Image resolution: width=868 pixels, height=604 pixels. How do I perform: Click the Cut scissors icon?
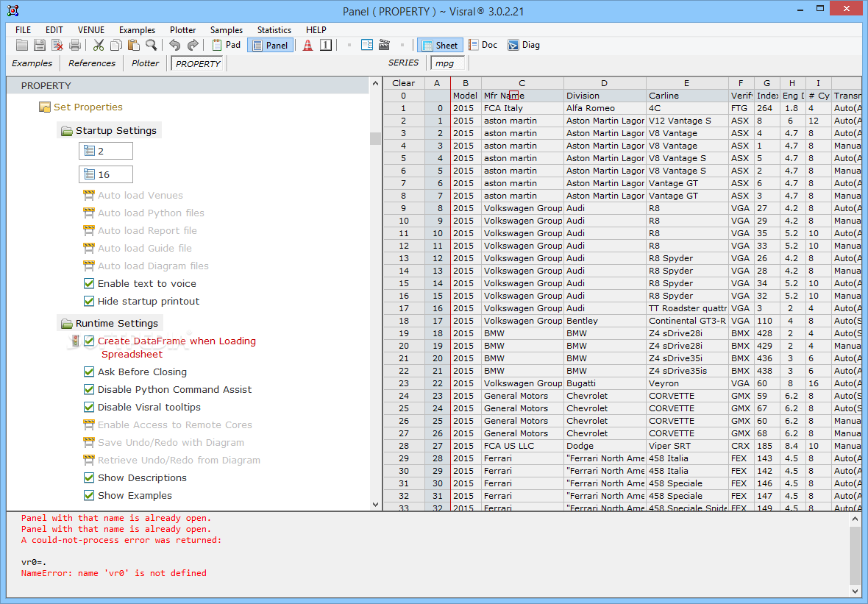pos(99,46)
